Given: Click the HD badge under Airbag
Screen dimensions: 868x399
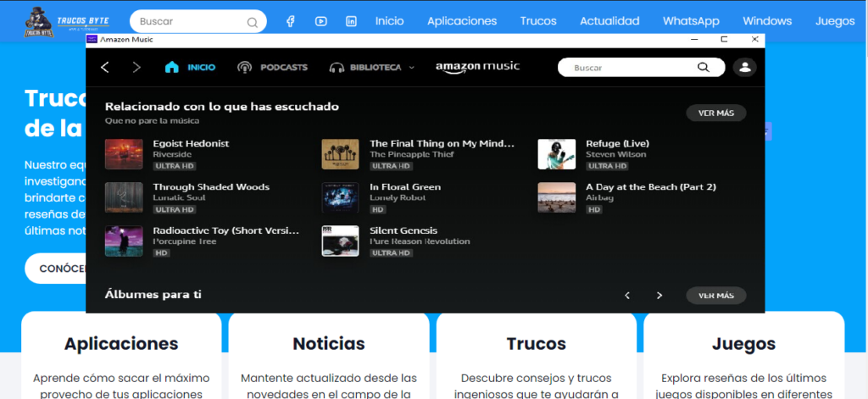Looking at the screenshot, I should click(x=594, y=210).
